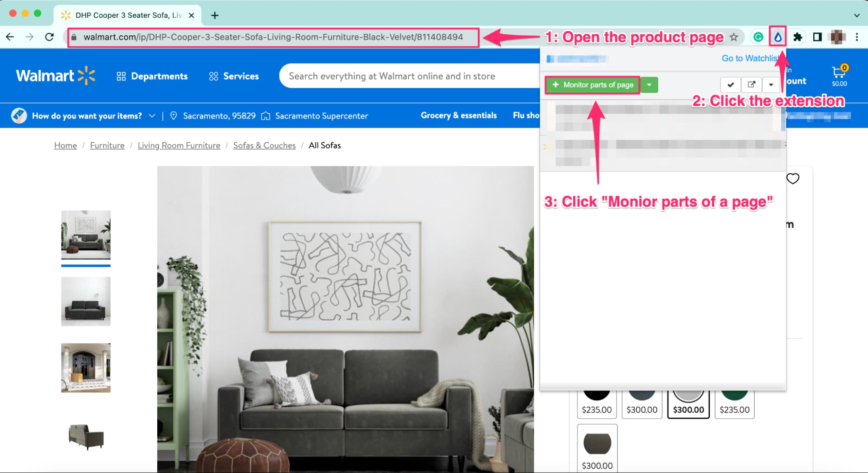Image resolution: width=868 pixels, height=473 pixels.
Task: Click the external link icon in extension popup
Action: pos(752,85)
